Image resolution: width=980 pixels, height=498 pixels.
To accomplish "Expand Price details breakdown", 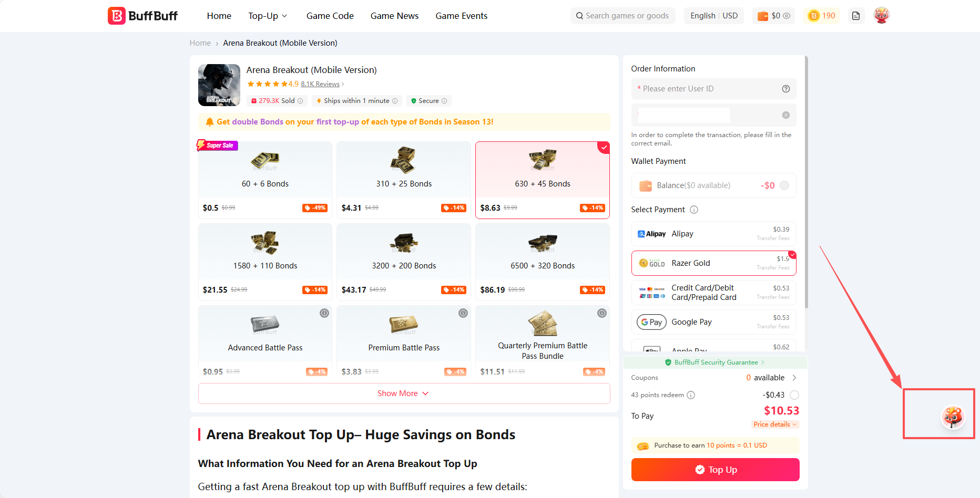I will point(775,424).
